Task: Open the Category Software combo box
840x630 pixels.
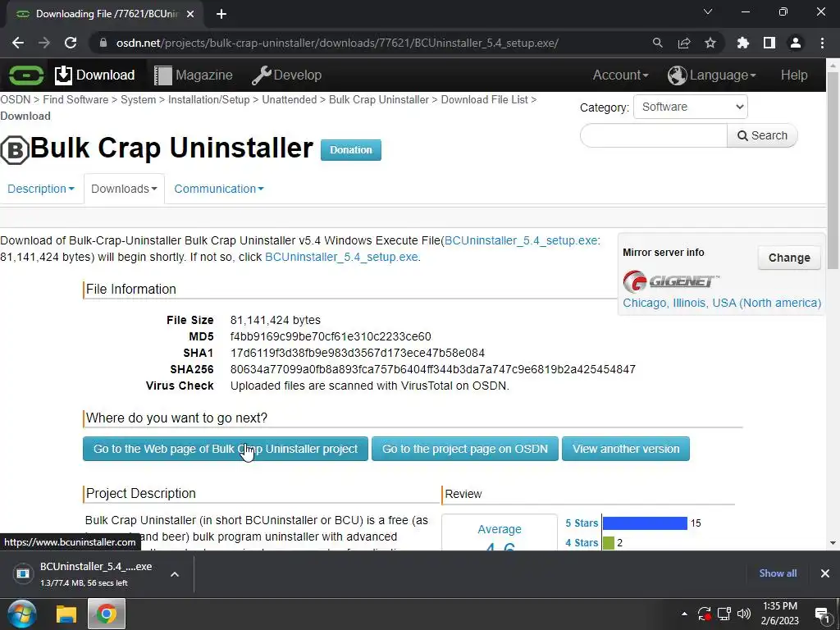Action: coord(691,107)
